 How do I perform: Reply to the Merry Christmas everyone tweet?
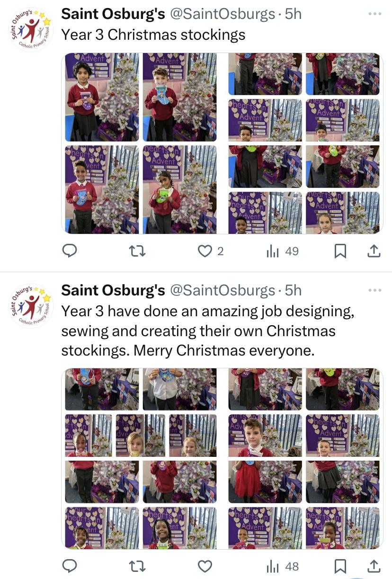click(70, 566)
